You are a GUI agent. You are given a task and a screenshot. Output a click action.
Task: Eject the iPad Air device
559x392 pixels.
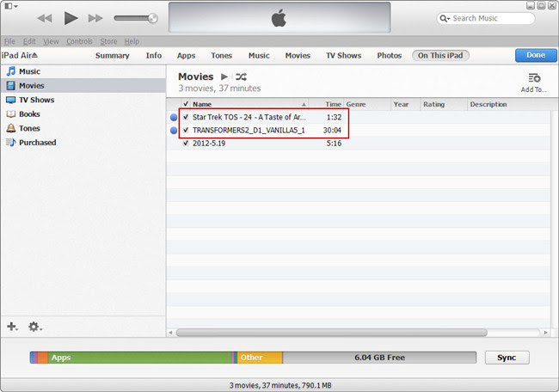coord(34,55)
